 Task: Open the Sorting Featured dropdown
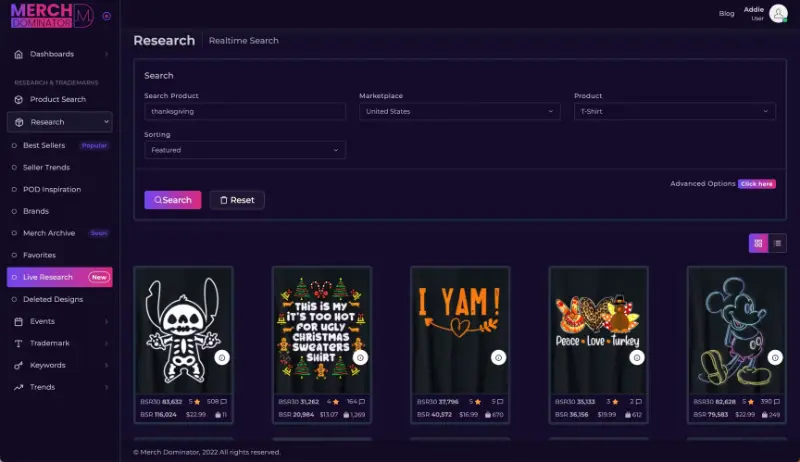(245, 150)
